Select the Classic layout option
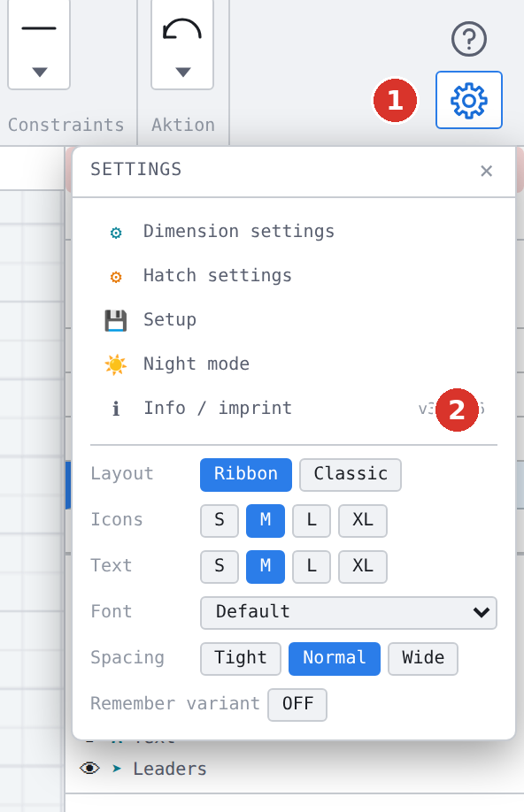524x812 pixels. click(351, 474)
